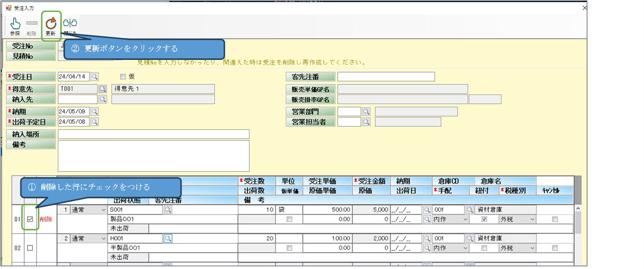The height and width of the screenshot is (269, 644).
Task: Click the 見積No label button
Action: tap(31, 55)
